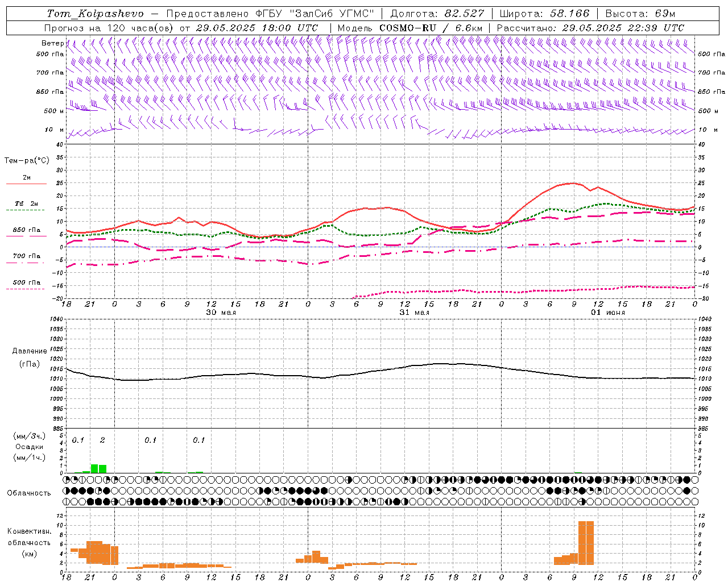The height and width of the screenshot is (582, 728).
Task: Click the dashed line sample under Td 2м
Action: pos(26,210)
